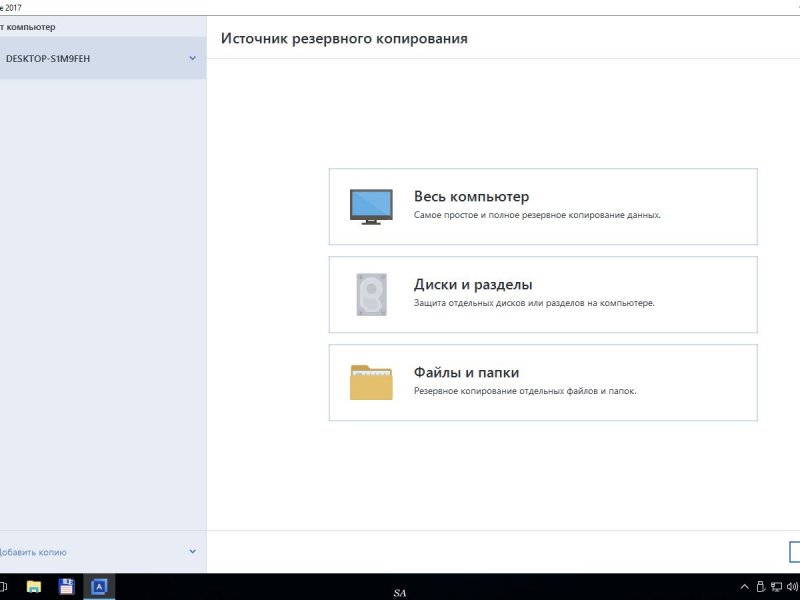
Task: Choose the Диски и разделы backup option
Action: point(543,295)
